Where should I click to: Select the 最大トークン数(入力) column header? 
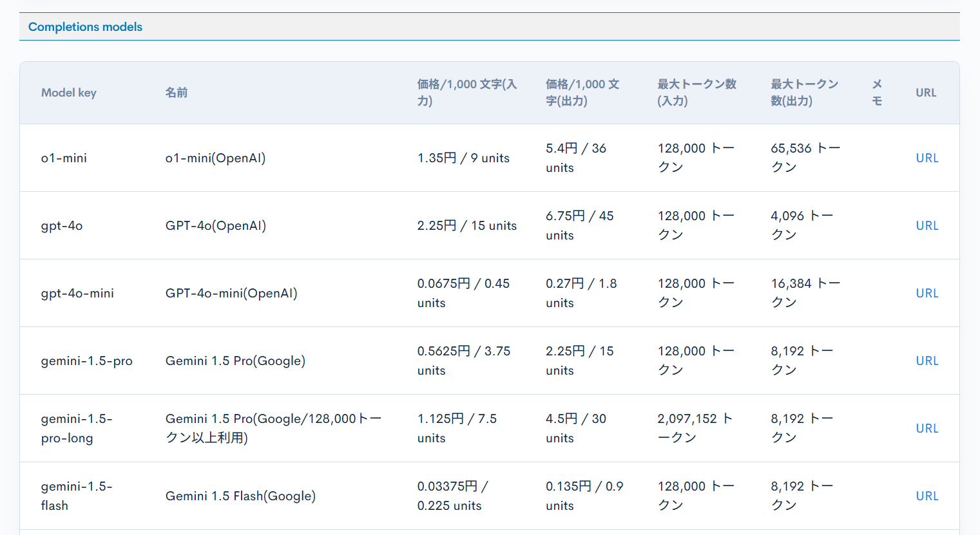[697, 92]
